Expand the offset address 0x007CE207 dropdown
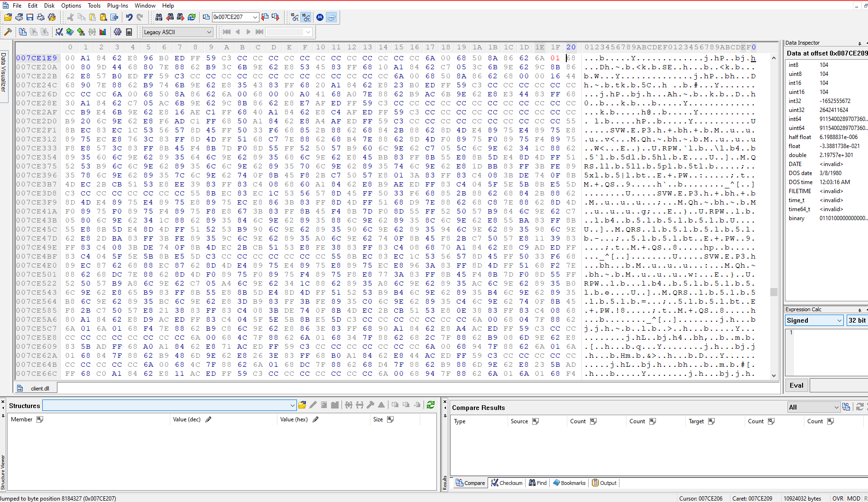The image size is (868, 502). coord(255,18)
